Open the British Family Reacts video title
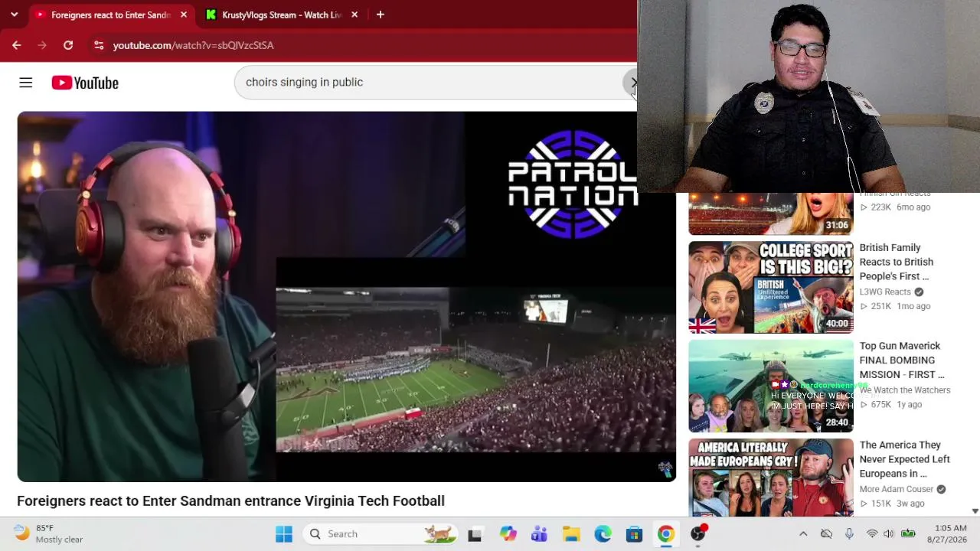980x551 pixels. (x=896, y=262)
